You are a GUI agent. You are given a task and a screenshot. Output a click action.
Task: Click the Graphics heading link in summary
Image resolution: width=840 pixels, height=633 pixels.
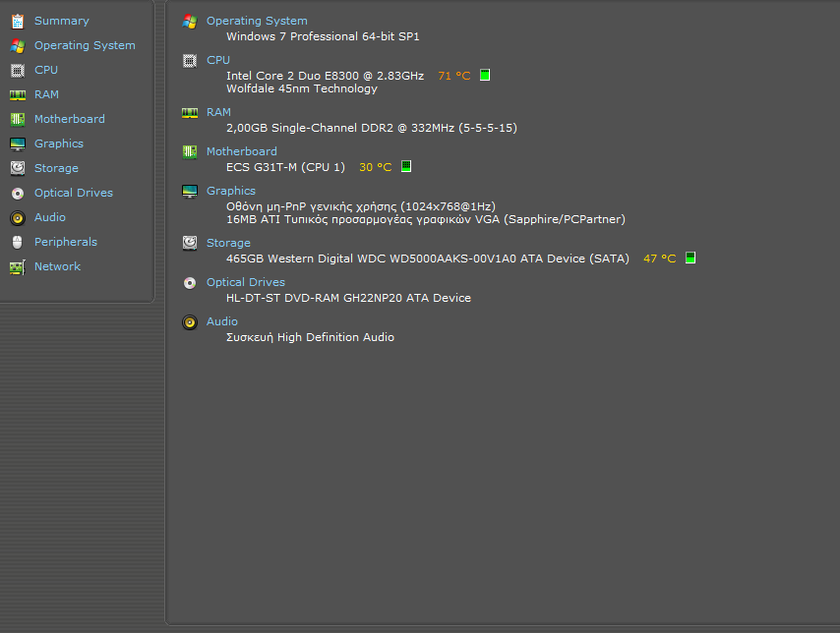(231, 192)
